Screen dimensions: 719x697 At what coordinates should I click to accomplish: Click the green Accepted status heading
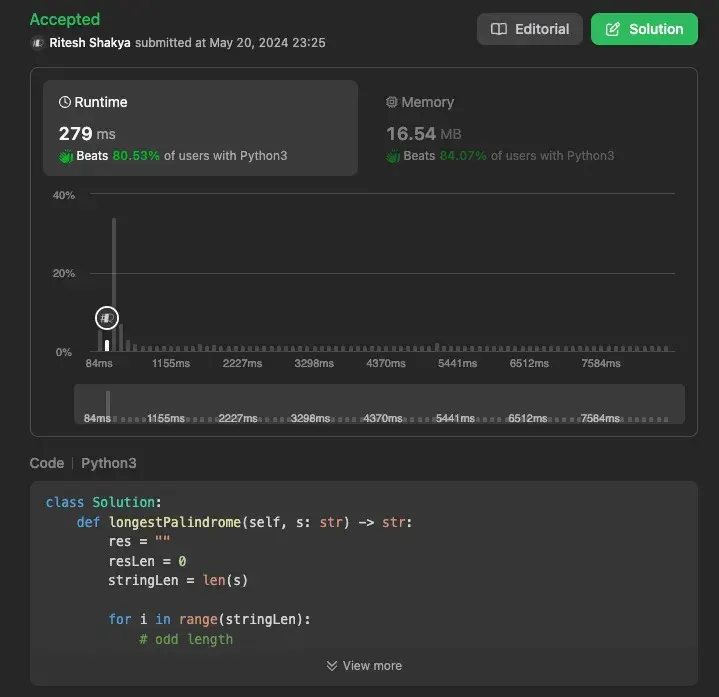point(65,19)
